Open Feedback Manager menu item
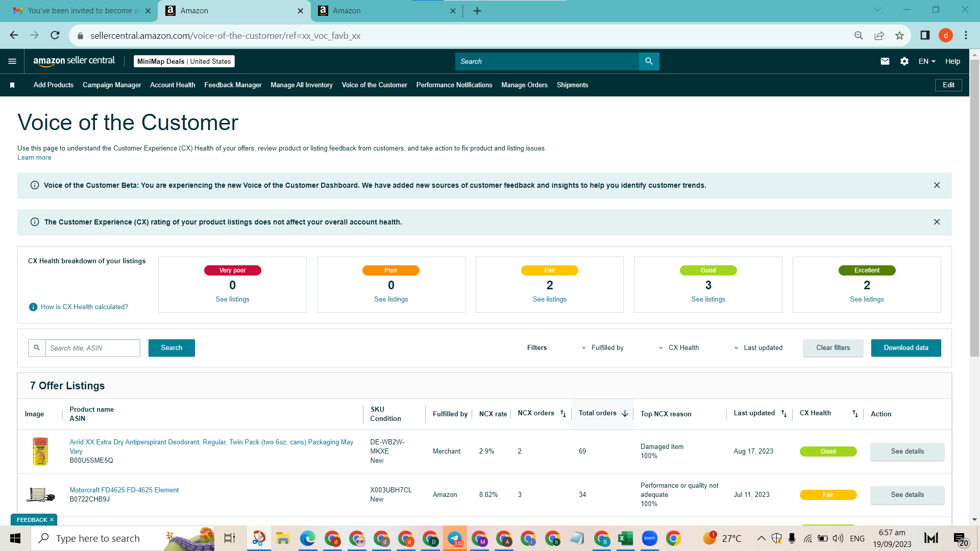 233,85
